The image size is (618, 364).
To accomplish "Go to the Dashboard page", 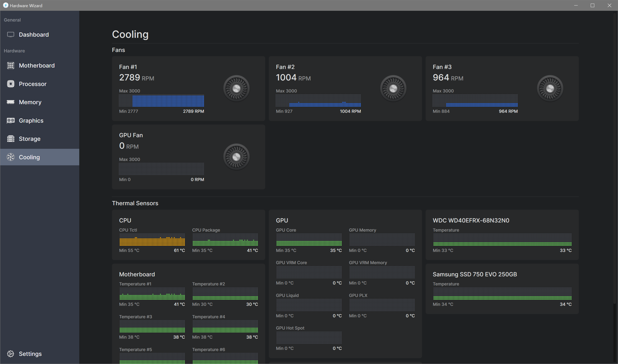I will tap(34, 34).
